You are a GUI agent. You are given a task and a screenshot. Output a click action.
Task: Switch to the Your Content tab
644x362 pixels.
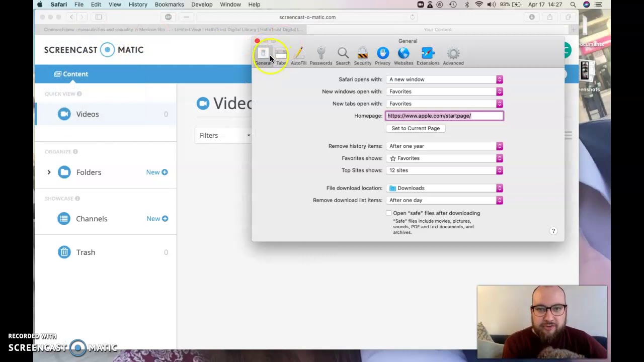point(438,30)
